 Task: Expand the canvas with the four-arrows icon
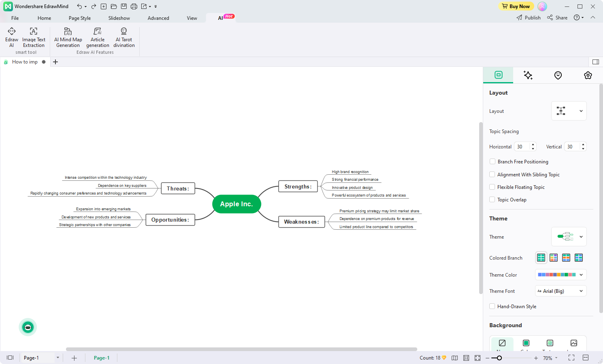478,358
